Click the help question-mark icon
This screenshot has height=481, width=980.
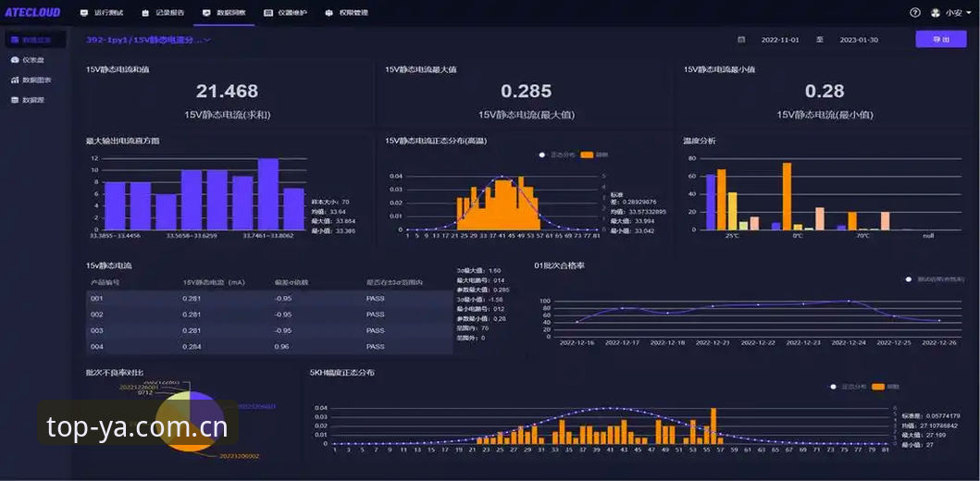tap(915, 13)
